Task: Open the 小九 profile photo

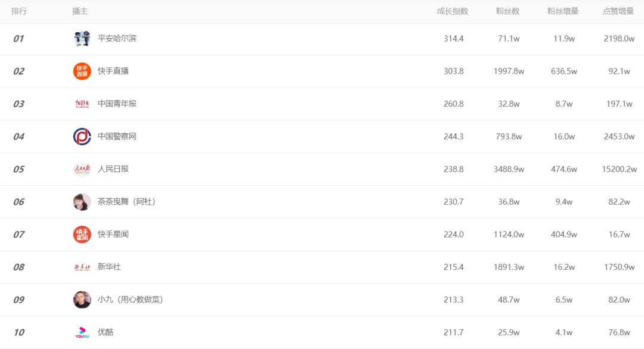Action: point(82,300)
